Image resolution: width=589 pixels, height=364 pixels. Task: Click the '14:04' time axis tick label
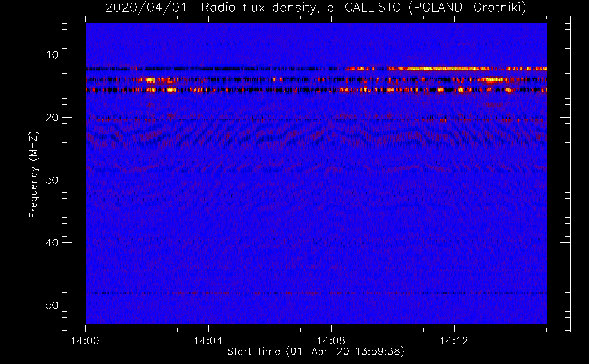[x=208, y=341]
